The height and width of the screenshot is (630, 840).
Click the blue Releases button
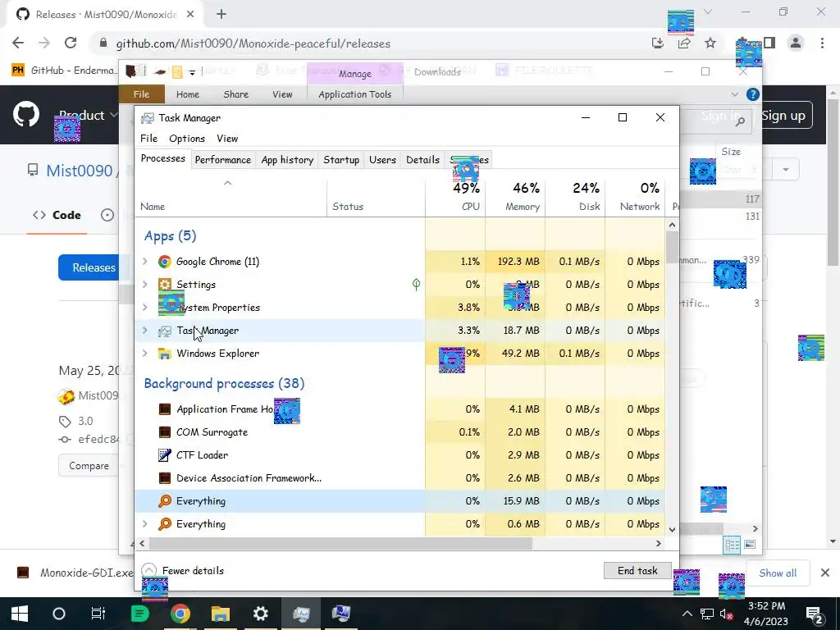coord(93,267)
